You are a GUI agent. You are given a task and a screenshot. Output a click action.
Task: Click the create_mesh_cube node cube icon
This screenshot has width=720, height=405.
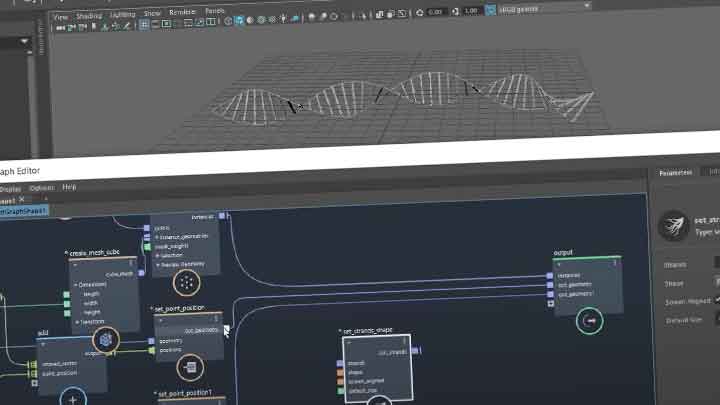click(x=106, y=340)
